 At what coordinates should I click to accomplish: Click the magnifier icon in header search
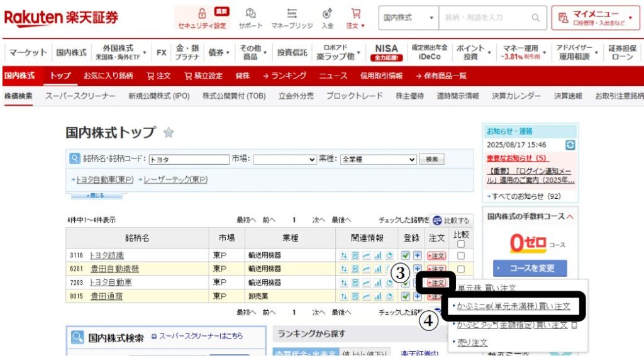536,18
